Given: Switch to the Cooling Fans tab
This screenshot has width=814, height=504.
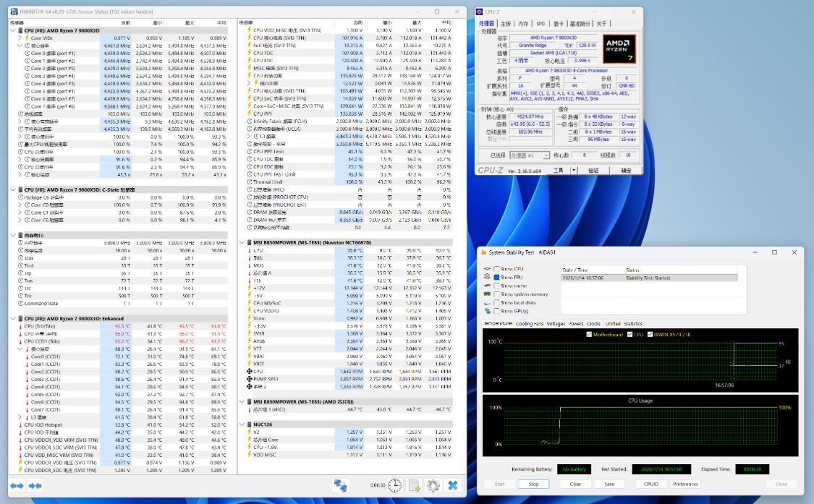Looking at the screenshot, I should pos(529,323).
